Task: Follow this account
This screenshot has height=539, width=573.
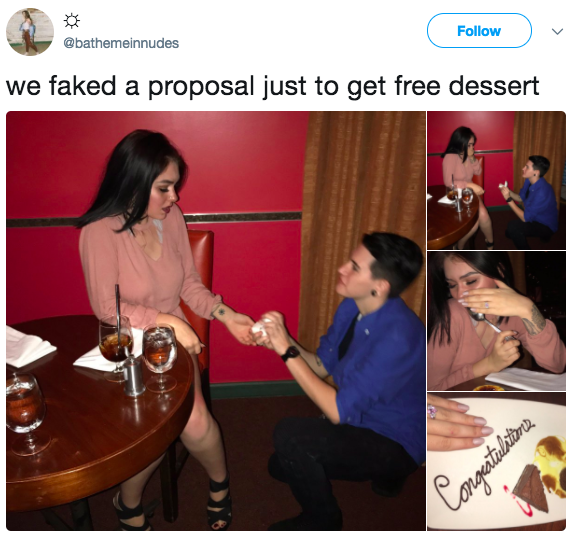Action: pos(479,31)
